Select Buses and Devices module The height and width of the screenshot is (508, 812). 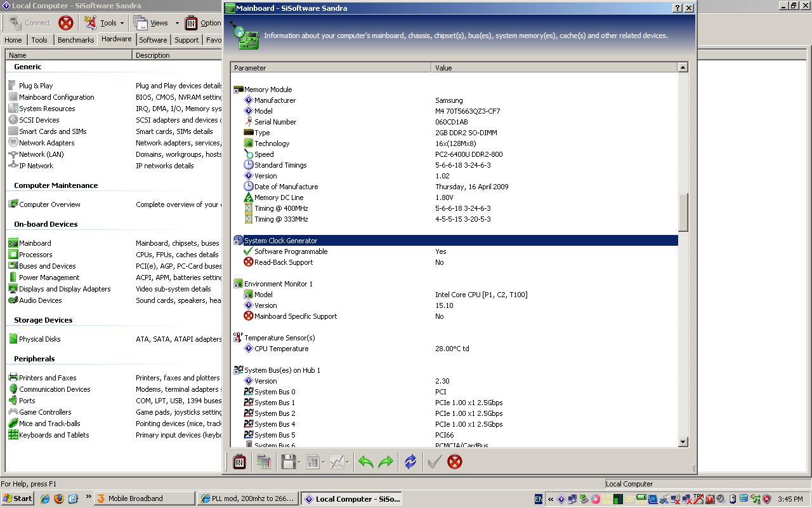pyautogui.click(x=42, y=266)
